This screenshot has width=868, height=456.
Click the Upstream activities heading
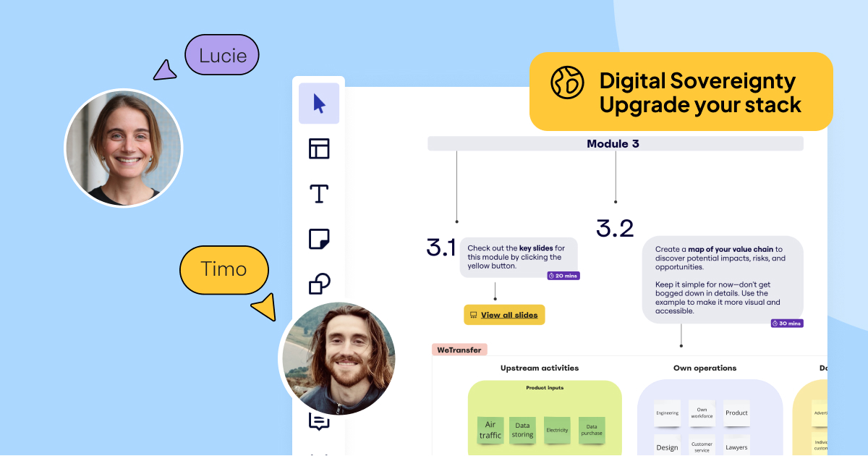[x=540, y=368]
